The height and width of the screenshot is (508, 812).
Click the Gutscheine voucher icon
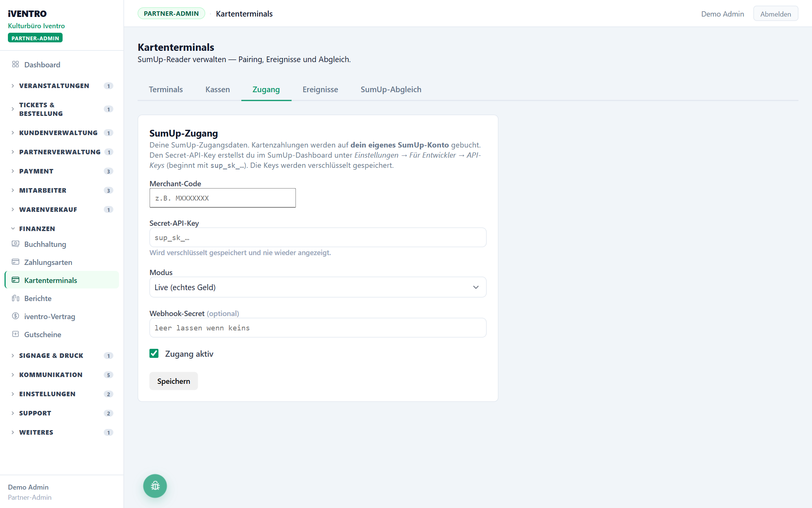tap(15, 334)
